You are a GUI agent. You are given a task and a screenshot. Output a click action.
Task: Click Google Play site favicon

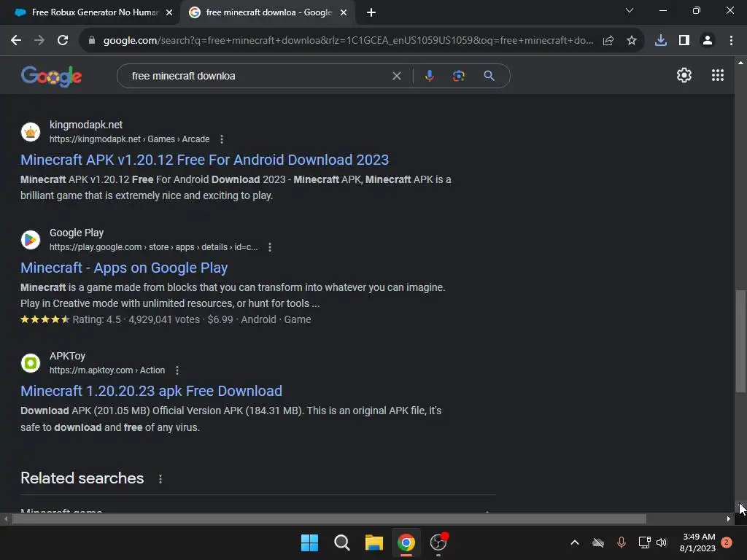pyautogui.click(x=31, y=239)
